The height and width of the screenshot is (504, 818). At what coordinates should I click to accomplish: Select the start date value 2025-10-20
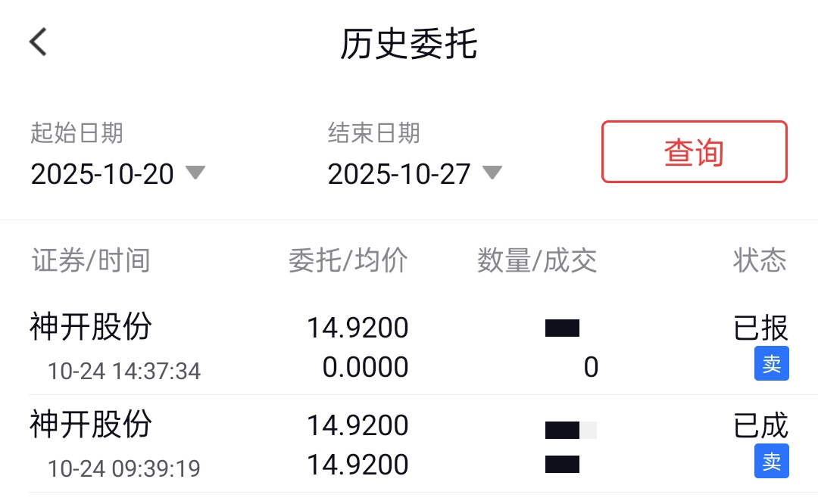(102, 174)
